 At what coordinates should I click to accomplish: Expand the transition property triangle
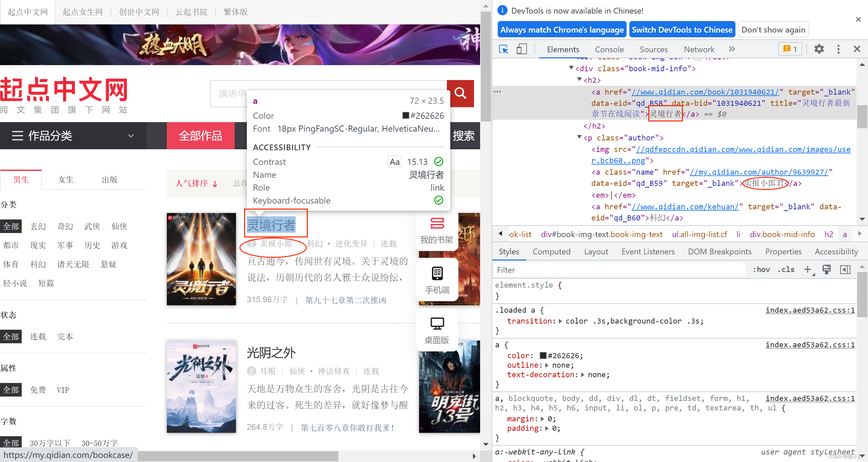(x=560, y=321)
